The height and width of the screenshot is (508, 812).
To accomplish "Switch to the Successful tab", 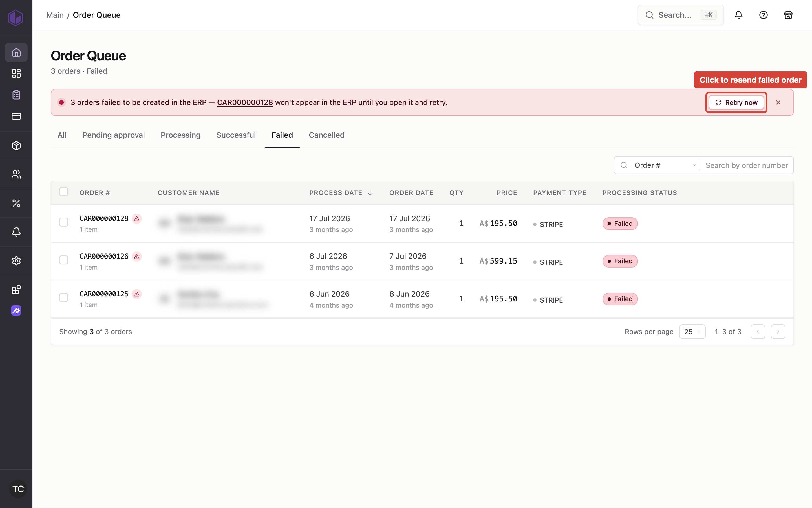I will click(236, 135).
